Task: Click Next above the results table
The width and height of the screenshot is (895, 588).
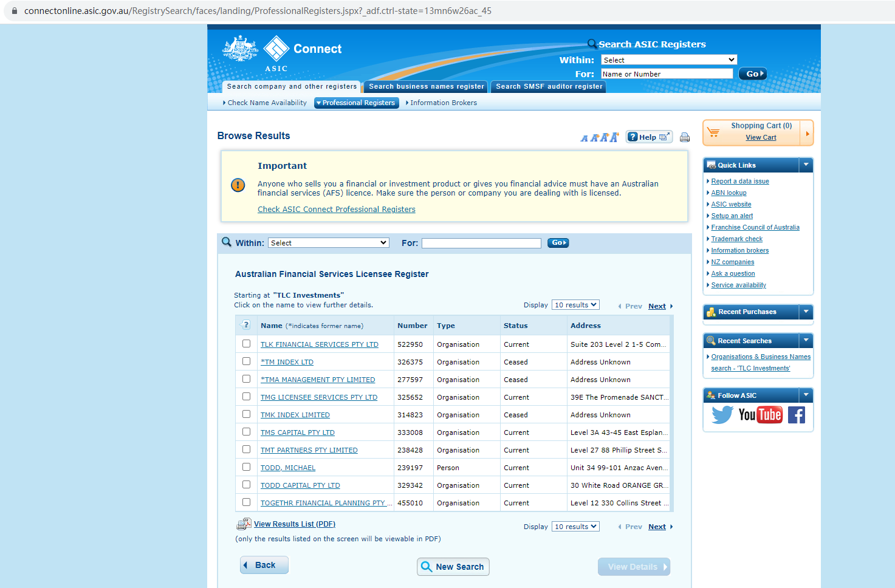Action: pos(657,306)
